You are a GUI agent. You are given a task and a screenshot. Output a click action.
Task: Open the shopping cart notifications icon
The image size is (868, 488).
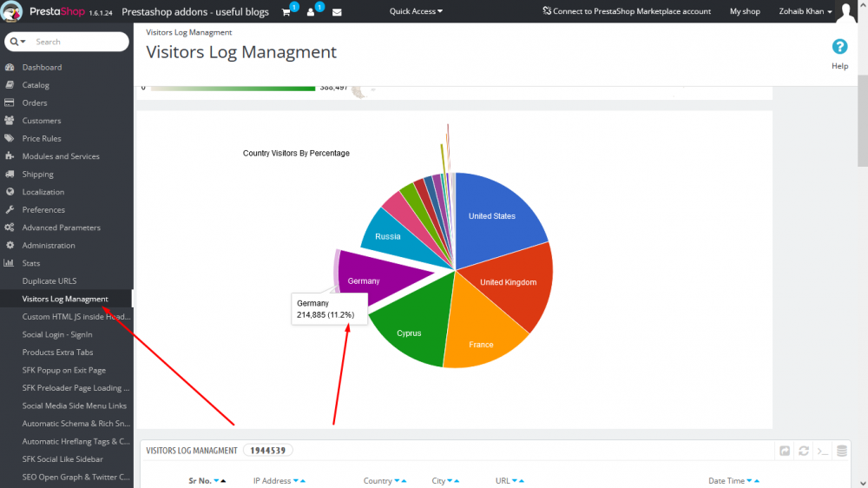pyautogui.click(x=286, y=11)
